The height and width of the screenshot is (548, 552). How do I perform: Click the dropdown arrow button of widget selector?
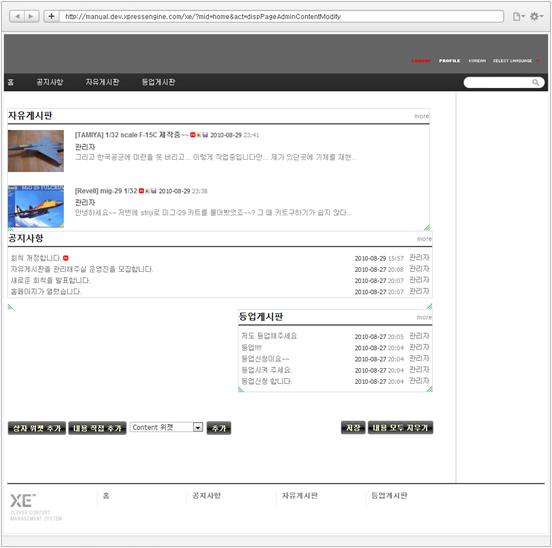coord(198,427)
